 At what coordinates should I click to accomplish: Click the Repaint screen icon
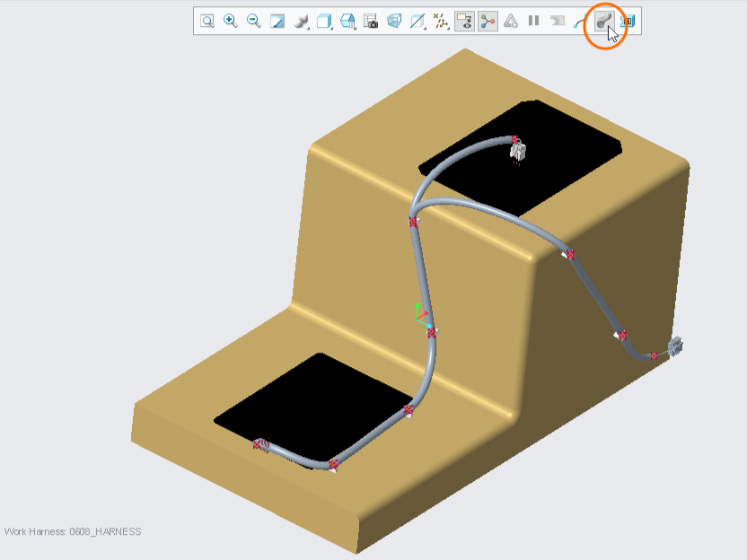tap(277, 22)
